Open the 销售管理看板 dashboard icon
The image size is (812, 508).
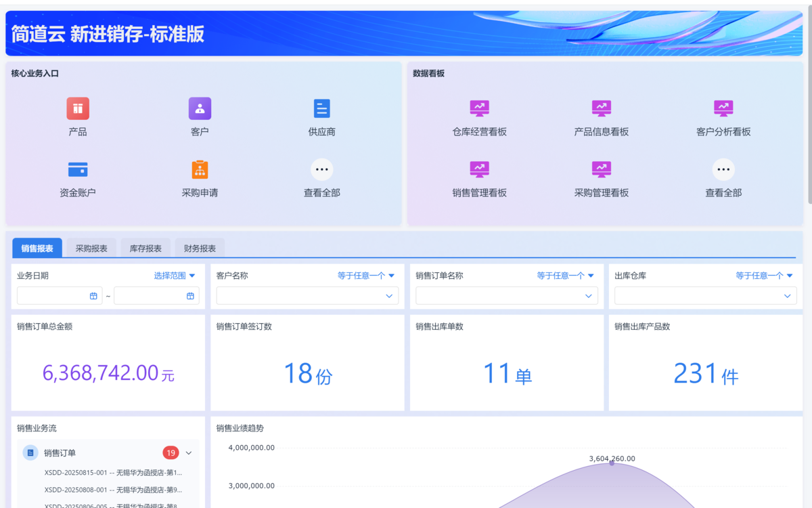pyautogui.click(x=479, y=169)
